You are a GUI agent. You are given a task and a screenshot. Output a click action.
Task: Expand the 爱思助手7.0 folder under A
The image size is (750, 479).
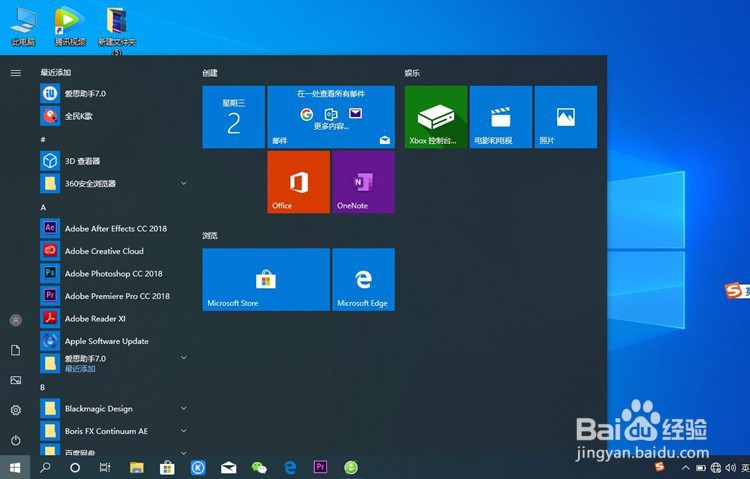click(x=184, y=357)
